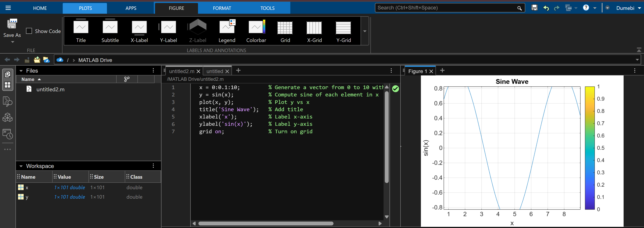This screenshot has width=644, height=228.
Task: Open the figure panel actions menu
Action: coord(635,70)
